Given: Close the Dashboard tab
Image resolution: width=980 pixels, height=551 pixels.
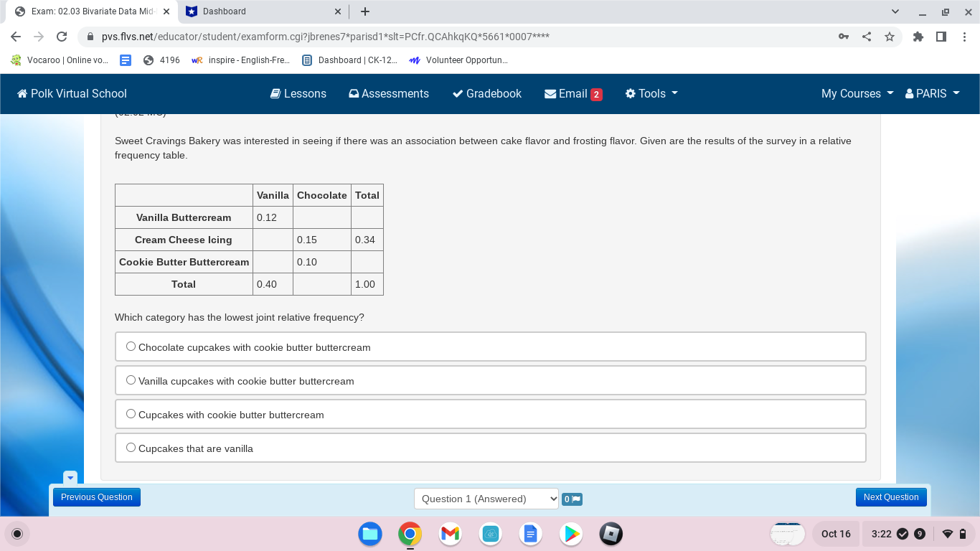Looking at the screenshot, I should 339,11.
